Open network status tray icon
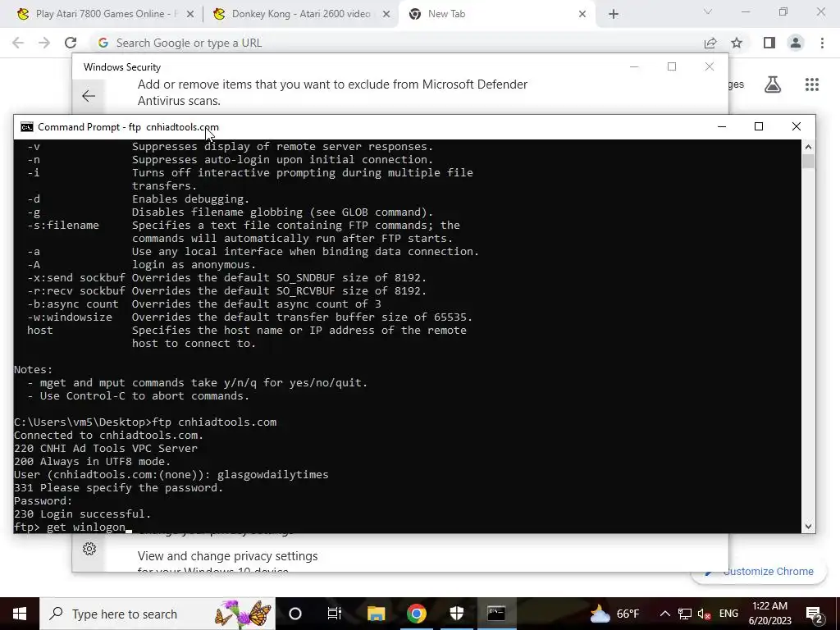840x630 pixels. [x=685, y=614]
